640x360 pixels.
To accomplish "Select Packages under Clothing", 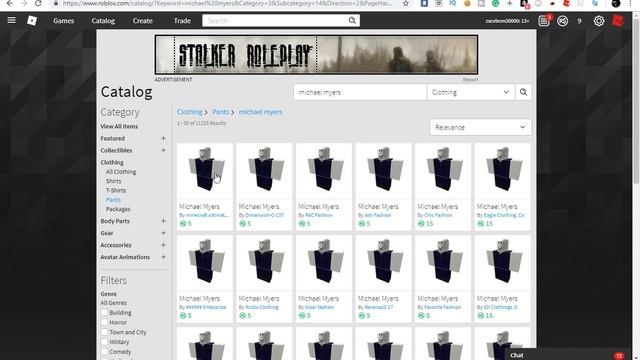I will coord(118,209).
